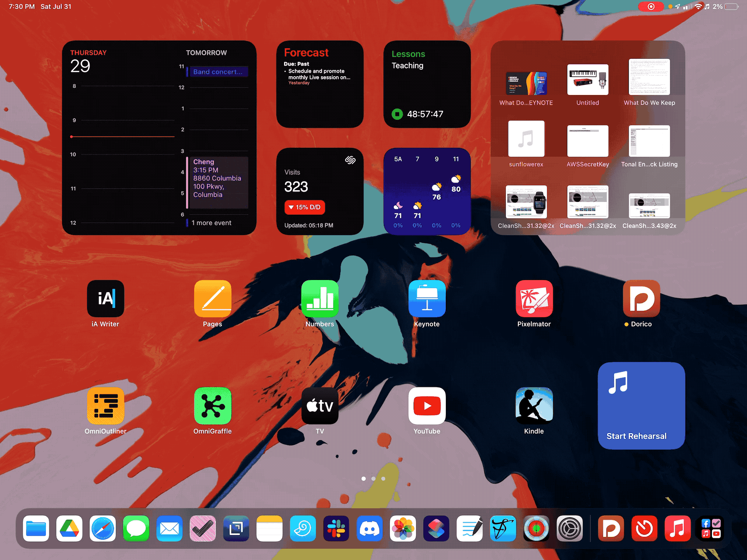Viewport: 747px width, 560px height.
Task: Open the Kindle app
Action: 534,406
